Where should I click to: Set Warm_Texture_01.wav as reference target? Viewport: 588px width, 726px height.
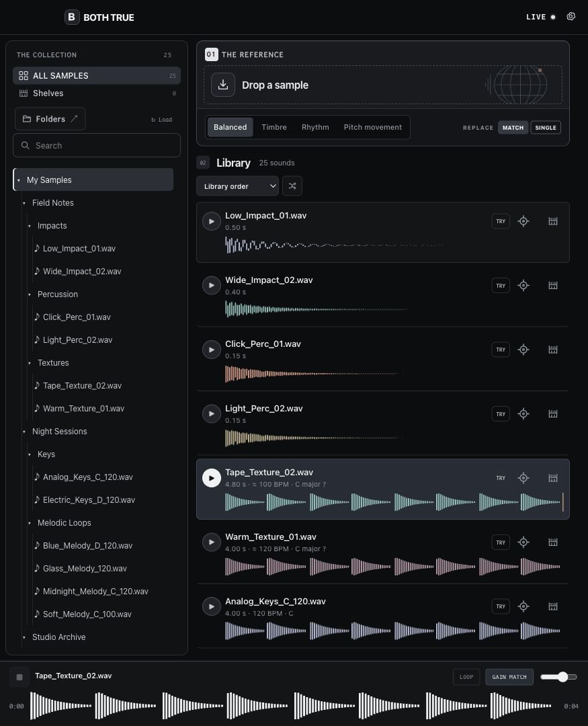pos(523,542)
